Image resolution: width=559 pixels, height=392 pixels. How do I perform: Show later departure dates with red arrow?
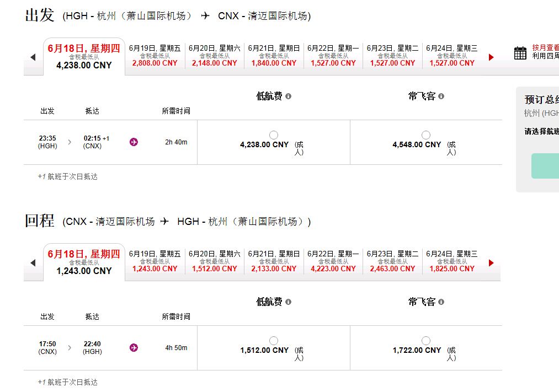point(491,57)
